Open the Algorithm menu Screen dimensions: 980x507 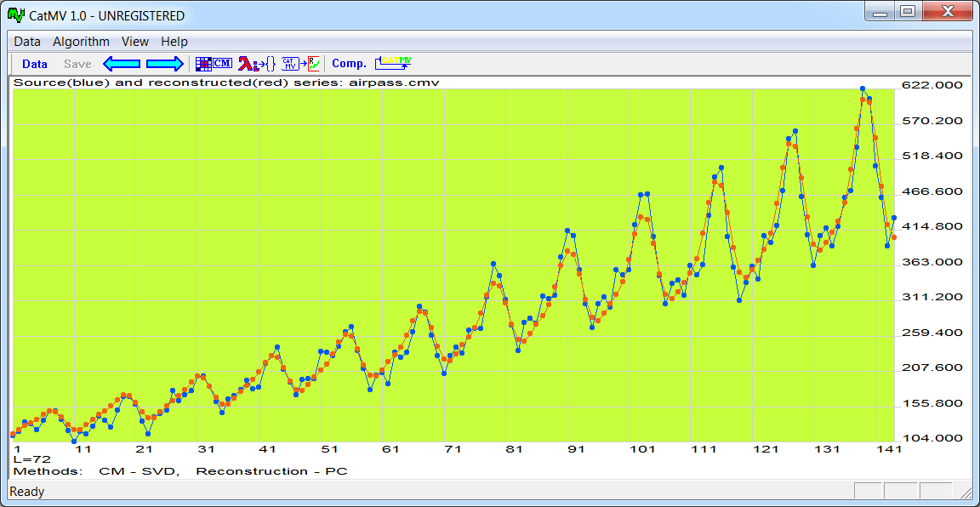(81, 42)
